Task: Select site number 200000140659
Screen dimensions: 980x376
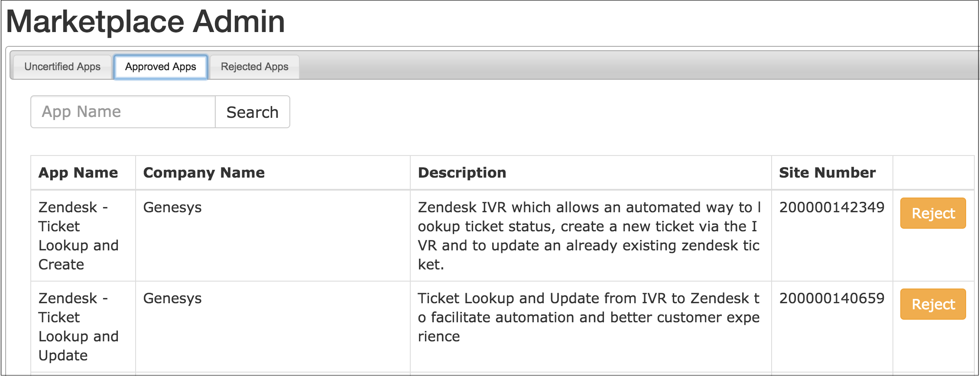Action: click(831, 298)
